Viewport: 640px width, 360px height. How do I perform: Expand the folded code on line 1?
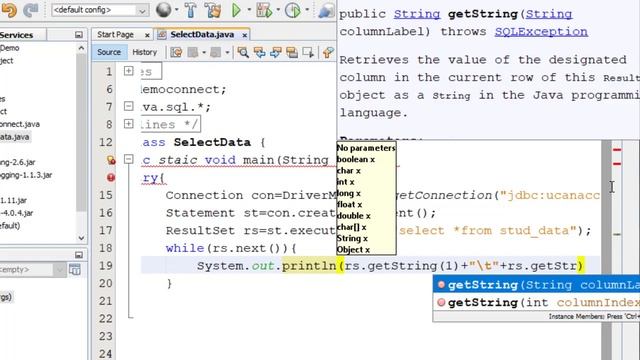(129, 71)
